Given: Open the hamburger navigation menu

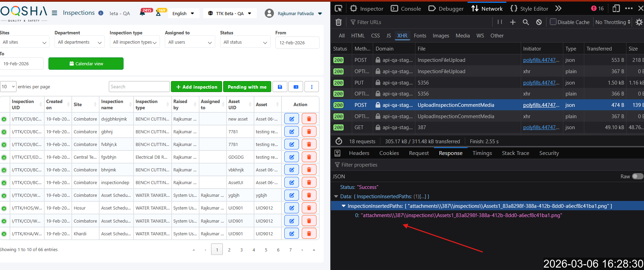Looking at the screenshot, I should point(55,13).
